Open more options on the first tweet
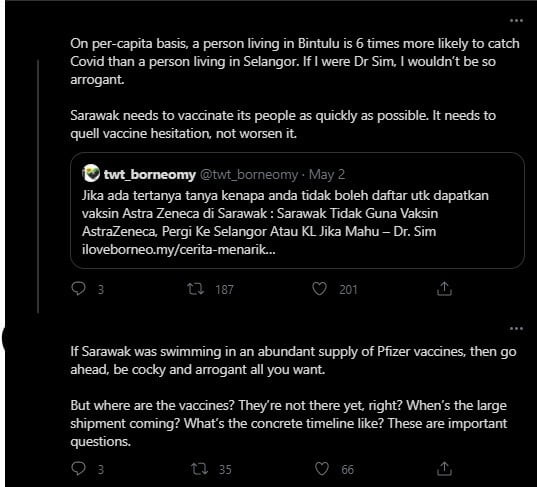537x487 pixels. [x=516, y=21]
